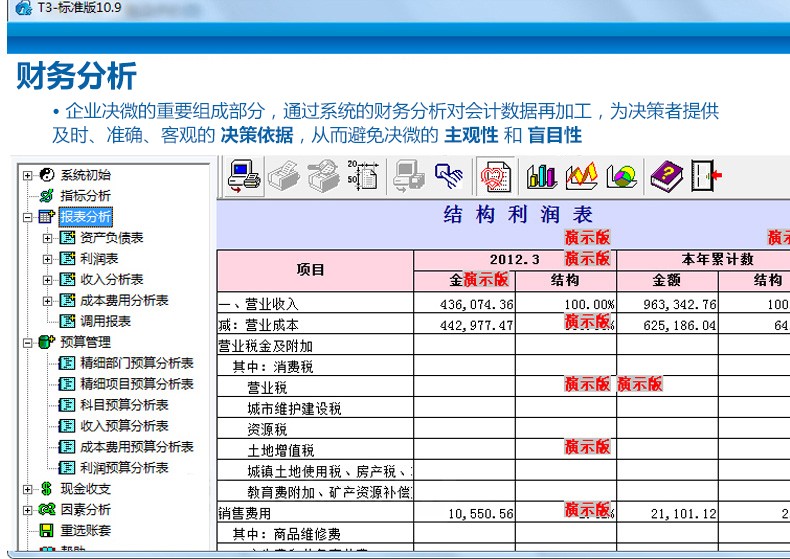790x559 pixels.
Task: Expand the 资产负债表 node
Action: tap(47, 238)
